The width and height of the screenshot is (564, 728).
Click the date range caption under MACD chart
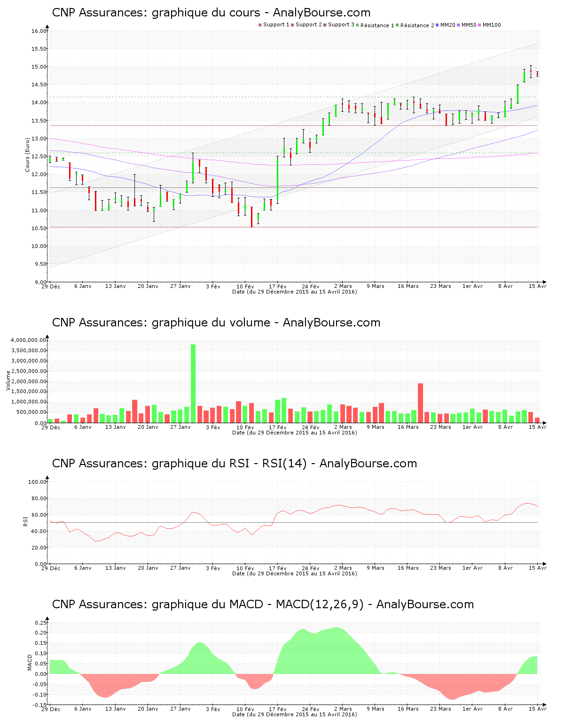click(x=295, y=714)
